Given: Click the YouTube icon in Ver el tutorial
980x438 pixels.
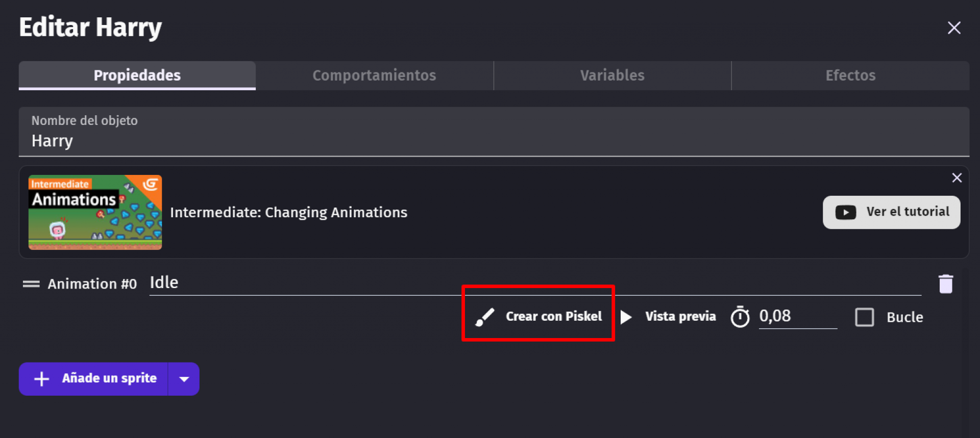Looking at the screenshot, I should click(x=846, y=212).
